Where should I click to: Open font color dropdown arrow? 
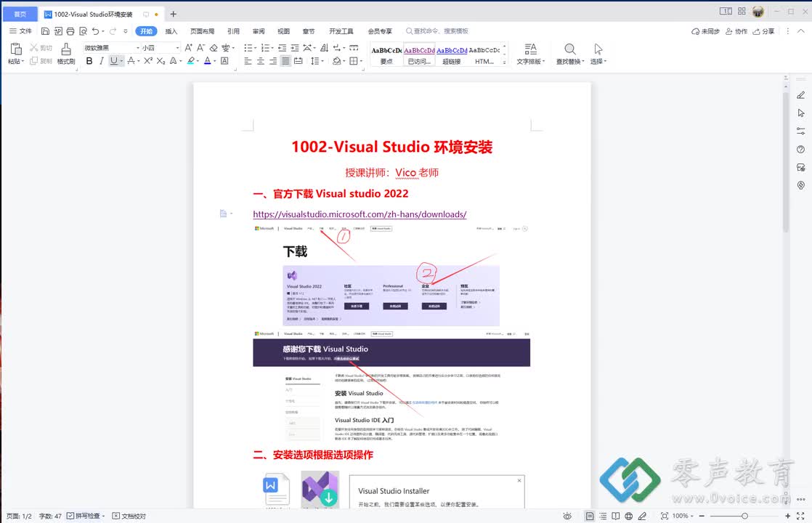coord(214,62)
